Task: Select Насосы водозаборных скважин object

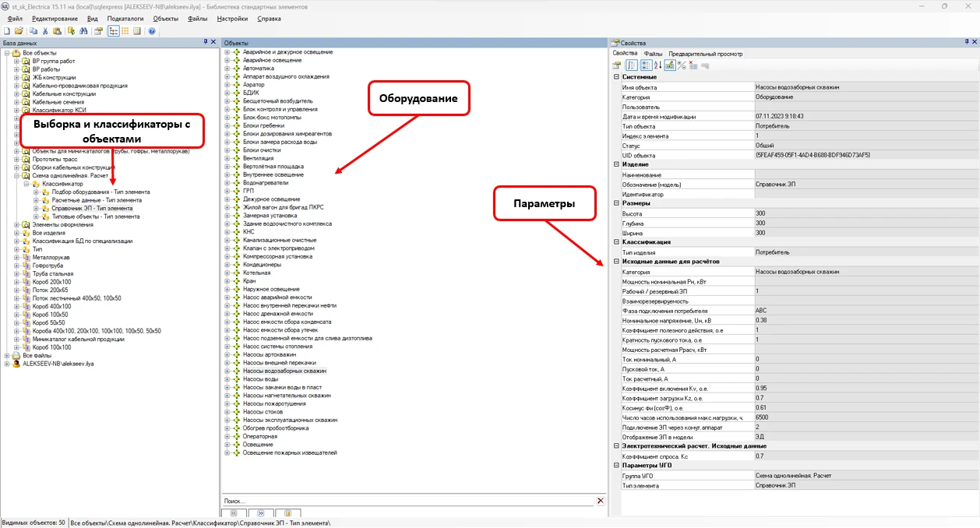Action: (284, 371)
